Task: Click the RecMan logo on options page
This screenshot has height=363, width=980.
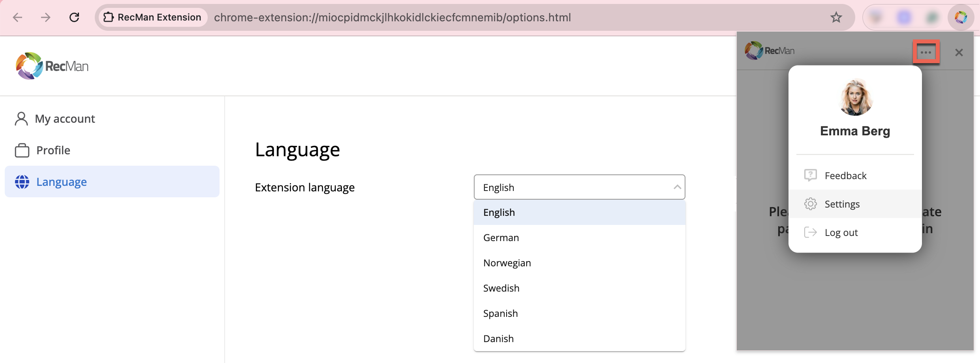Action: (x=52, y=66)
